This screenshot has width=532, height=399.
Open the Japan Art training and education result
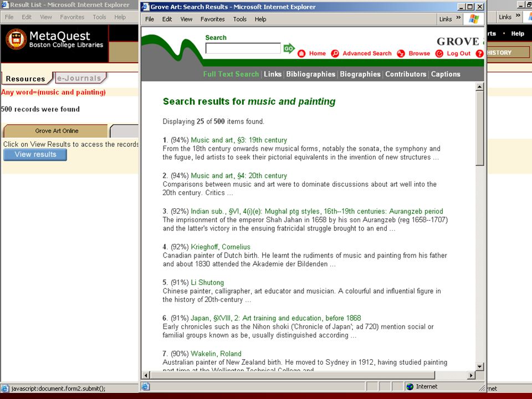pyautogui.click(x=276, y=318)
